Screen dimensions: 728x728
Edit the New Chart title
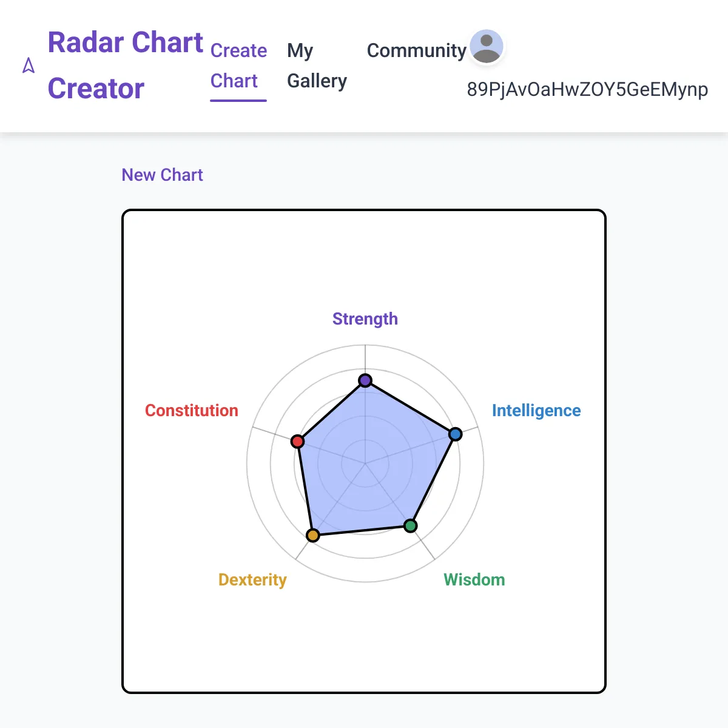(163, 175)
